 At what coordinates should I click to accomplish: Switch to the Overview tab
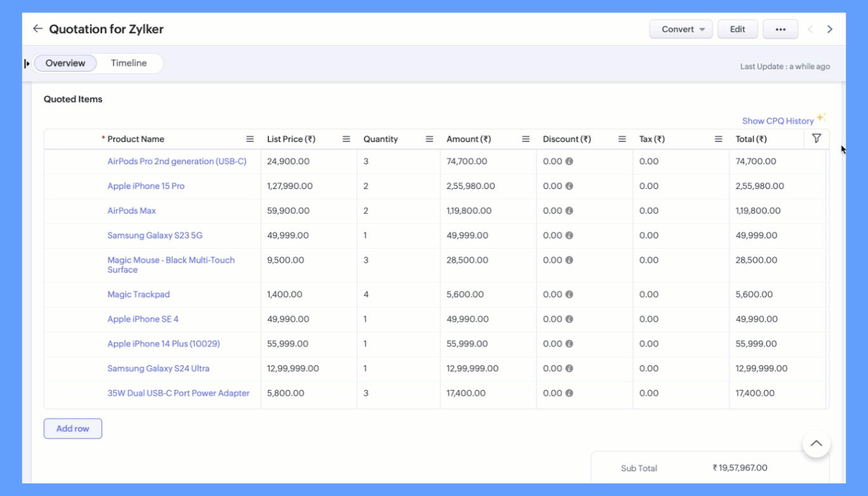point(65,63)
